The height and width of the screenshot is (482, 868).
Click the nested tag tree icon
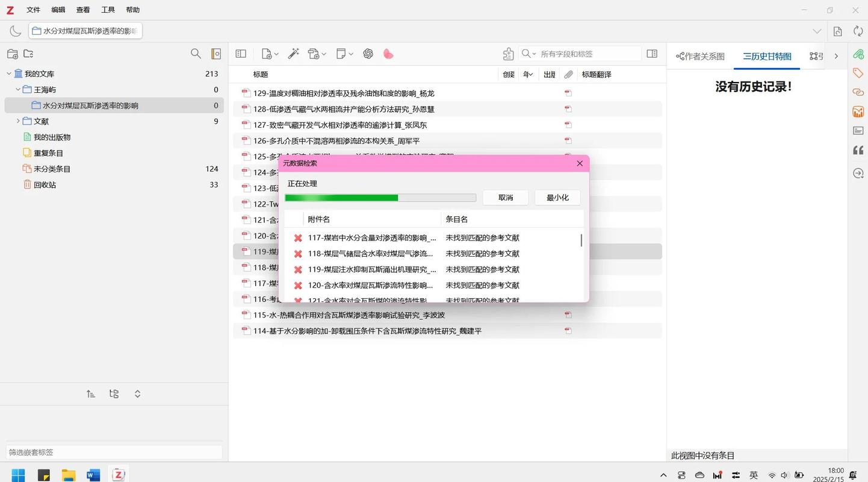(x=114, y=394)
